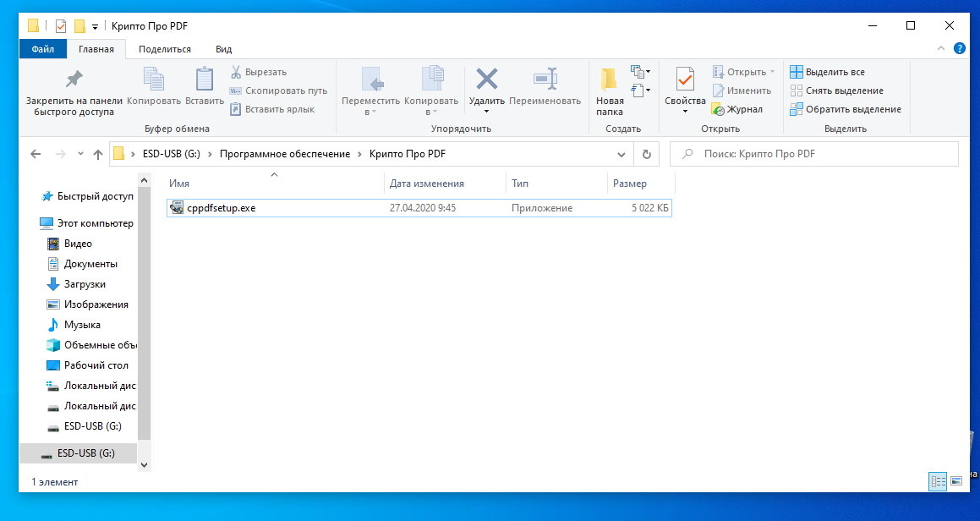Click Обратить выделение

[846, 109]
